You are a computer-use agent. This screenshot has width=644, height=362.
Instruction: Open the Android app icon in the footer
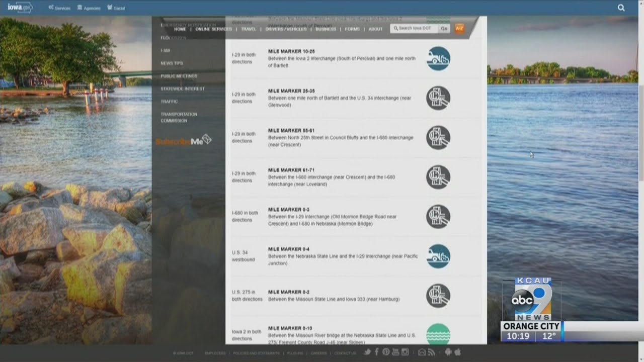[x=448, y=352]
